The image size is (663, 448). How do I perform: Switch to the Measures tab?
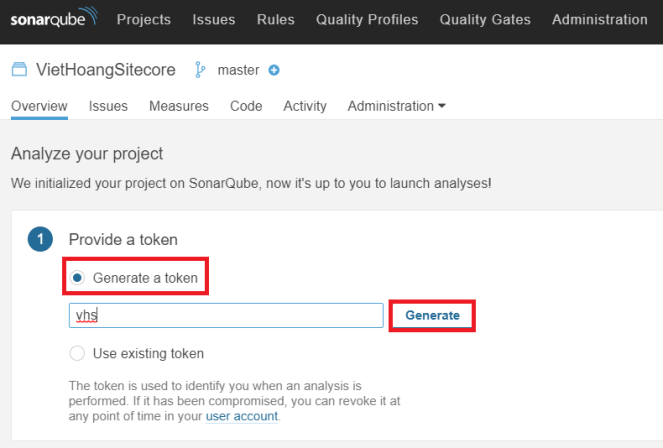[x=179, y=106]
